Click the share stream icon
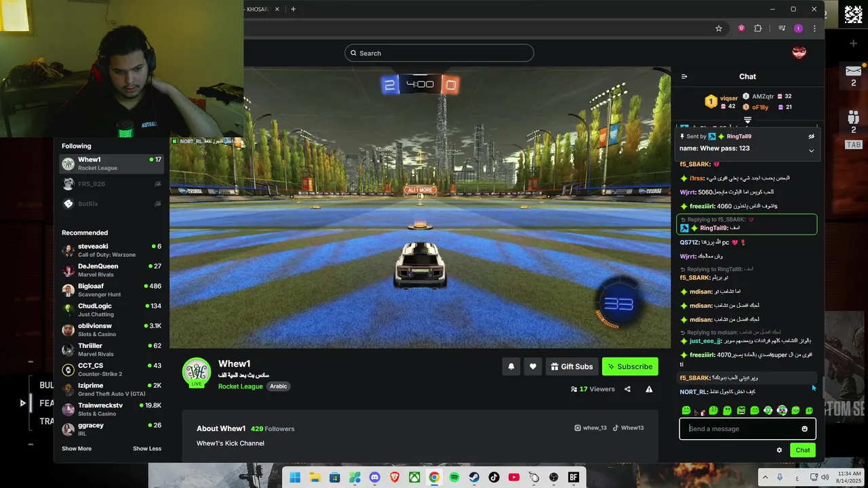868x488 pixels. (627, 389)
